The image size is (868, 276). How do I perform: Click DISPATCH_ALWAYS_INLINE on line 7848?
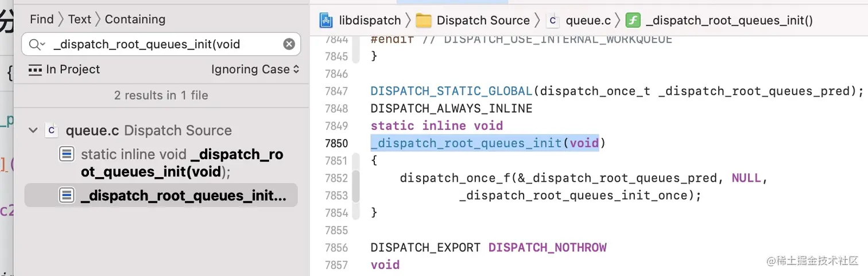(x=451, y=108)
